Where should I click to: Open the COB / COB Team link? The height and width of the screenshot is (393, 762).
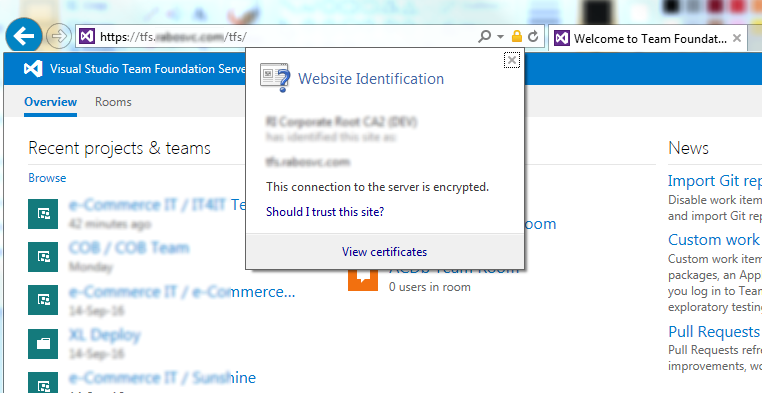coord(129,247)
